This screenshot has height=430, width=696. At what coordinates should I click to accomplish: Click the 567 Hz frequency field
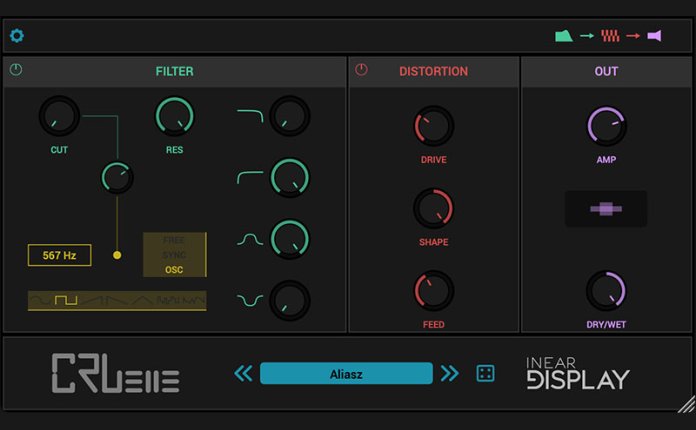[x=60, y=255]
